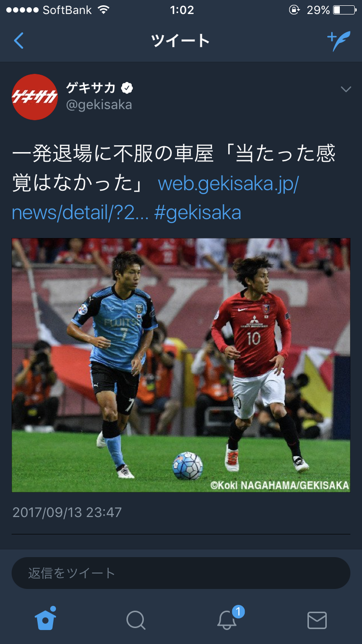Viewport: 362px width, 644px height.
Task: Expand tweet options chevron menu
Action: point(346,89)
